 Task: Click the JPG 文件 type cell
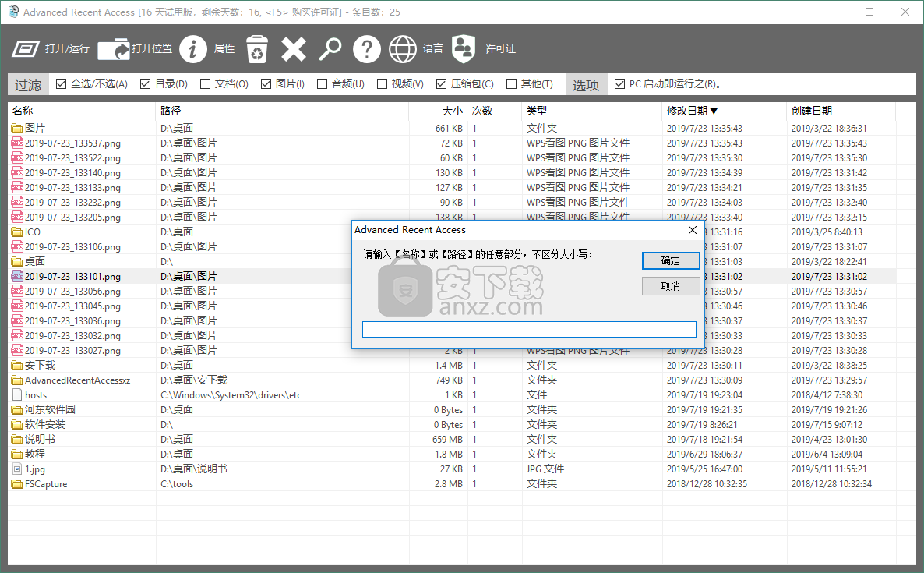click(x=545, y=469)
